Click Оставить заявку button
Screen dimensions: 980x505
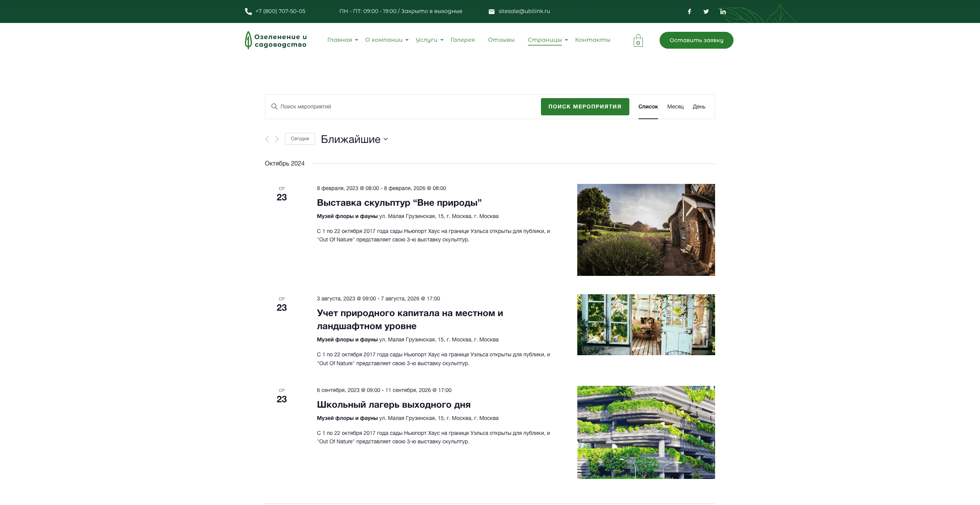tap(696, 40)
